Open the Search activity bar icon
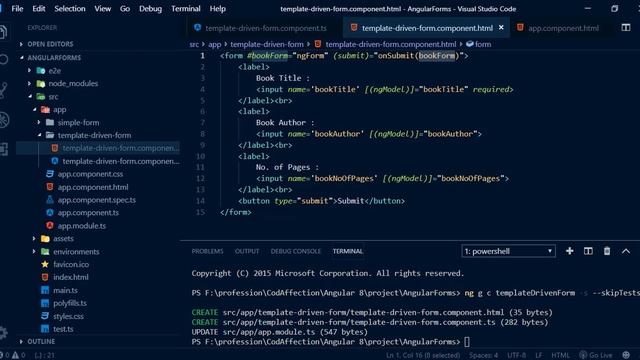 (3, 60)
